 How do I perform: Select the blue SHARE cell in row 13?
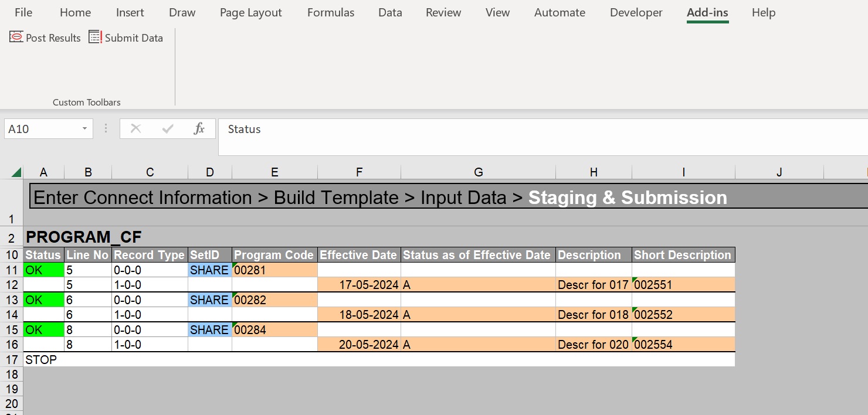209,300
